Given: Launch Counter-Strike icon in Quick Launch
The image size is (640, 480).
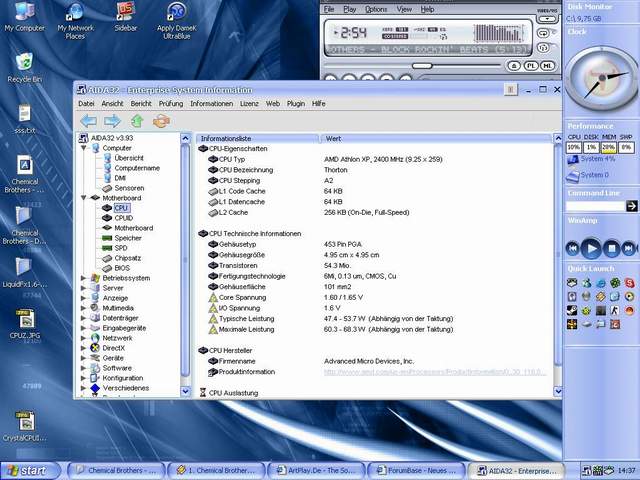Looking at the screenshot, I should coord(615,311).
